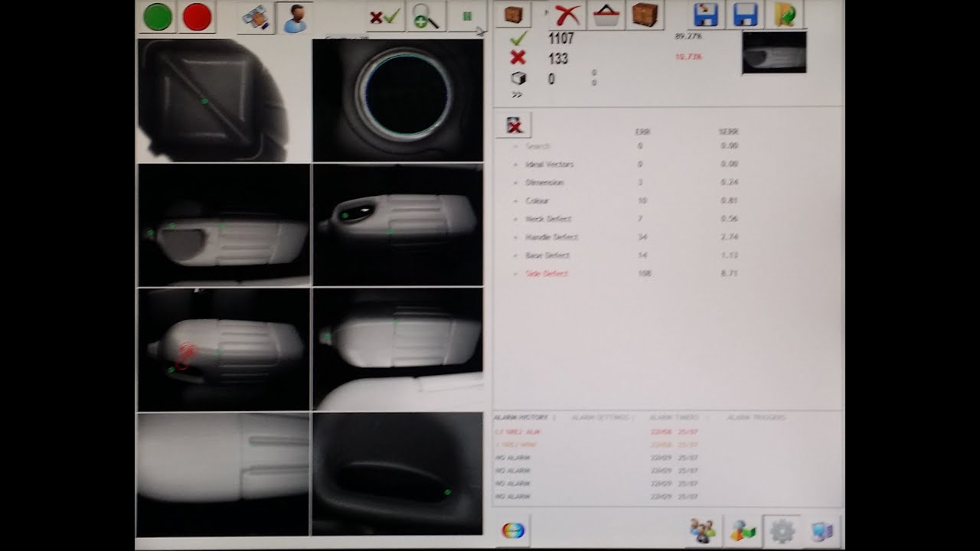Viewport: 980px width, 551px height.
Task: Click the small bottle preview thumbnail at top right
Action: (774, 53)
